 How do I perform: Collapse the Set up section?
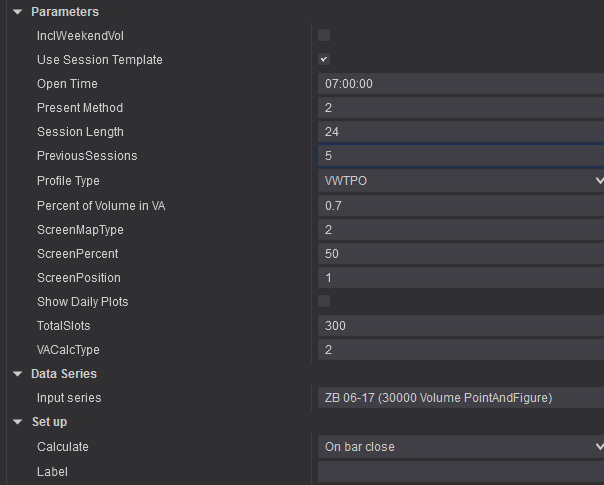pos(18,422)
